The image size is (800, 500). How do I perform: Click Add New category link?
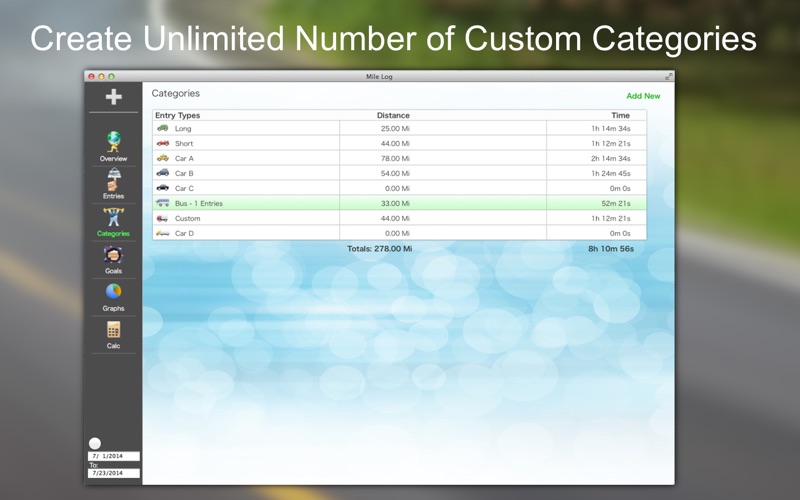click(x=643, y=96)
